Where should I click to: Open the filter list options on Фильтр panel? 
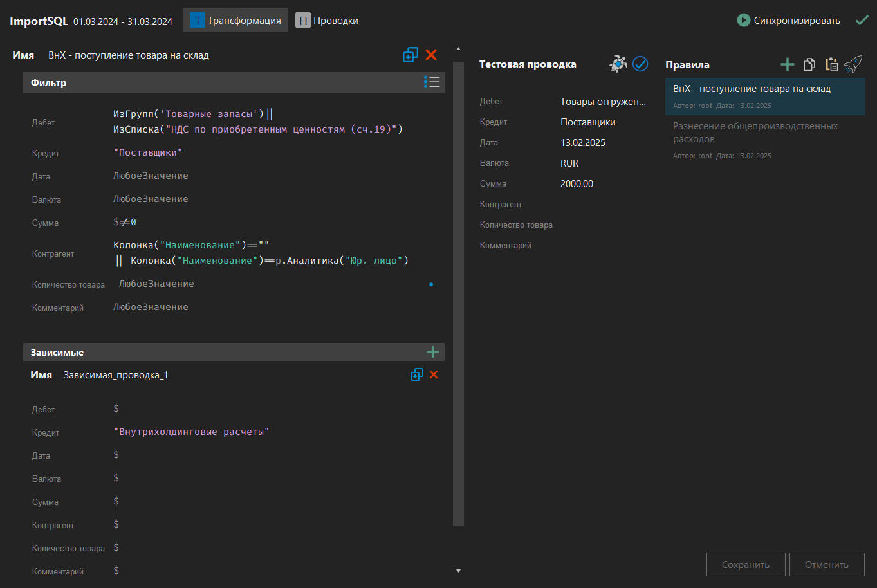432,82
